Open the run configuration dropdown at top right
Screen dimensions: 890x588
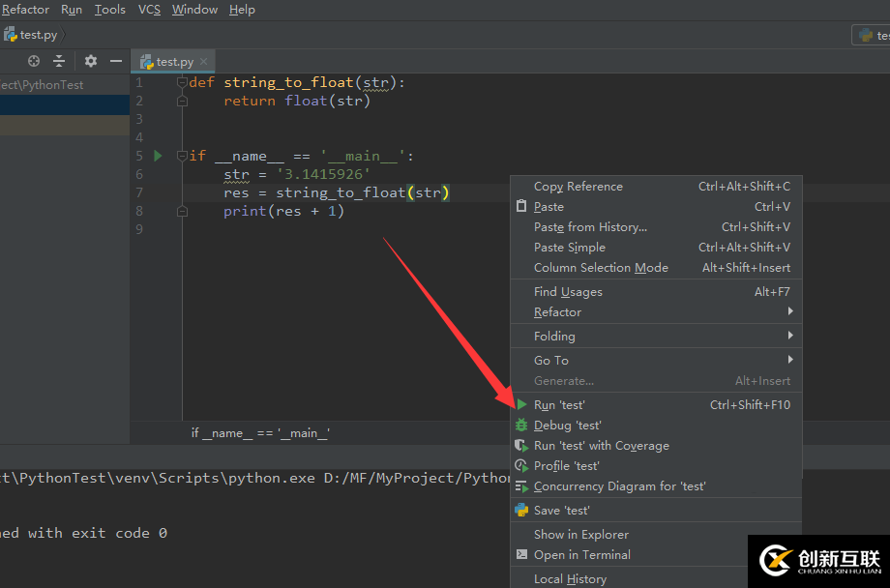(871, 35)
